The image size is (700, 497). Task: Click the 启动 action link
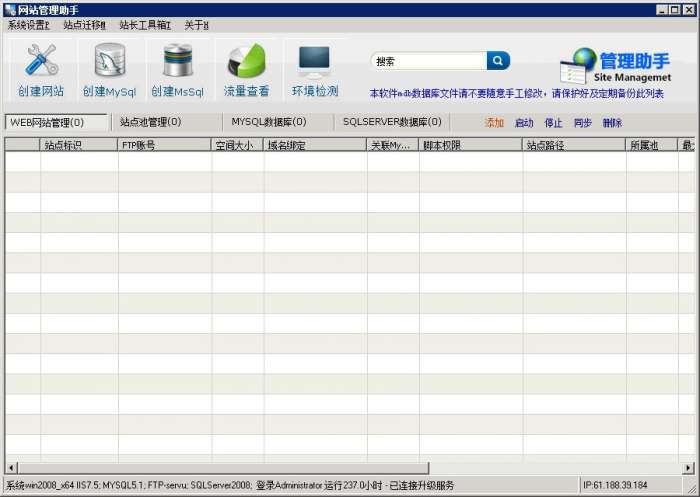(524, 123)
